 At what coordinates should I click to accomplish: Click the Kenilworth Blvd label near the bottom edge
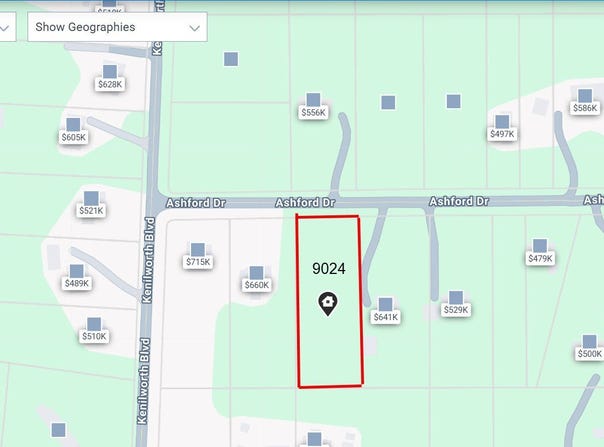click(x=143, y=381)
